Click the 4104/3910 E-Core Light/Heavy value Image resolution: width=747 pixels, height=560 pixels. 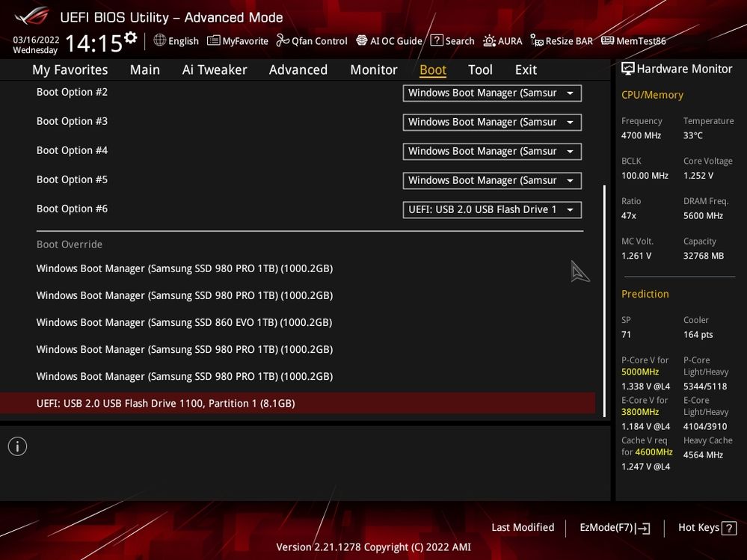(706, 427)
